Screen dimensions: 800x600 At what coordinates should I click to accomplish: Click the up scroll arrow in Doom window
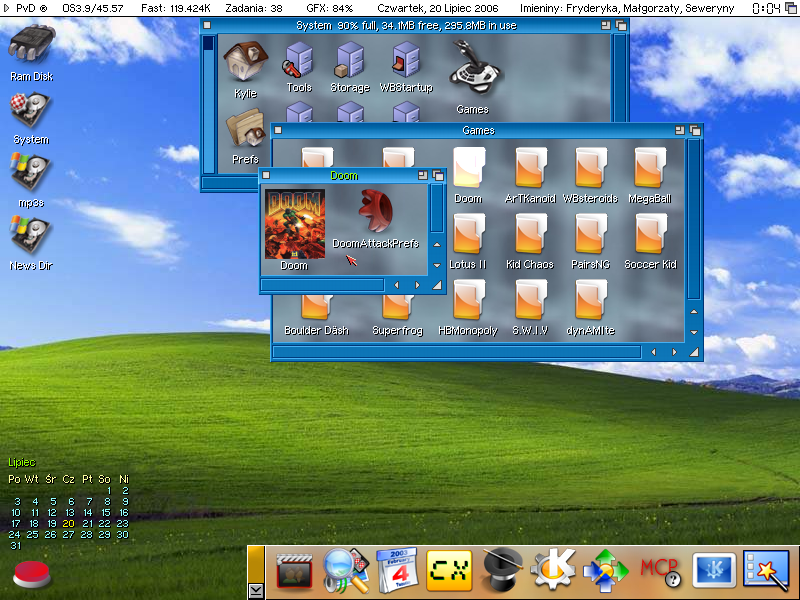click(x=437, y=245)
